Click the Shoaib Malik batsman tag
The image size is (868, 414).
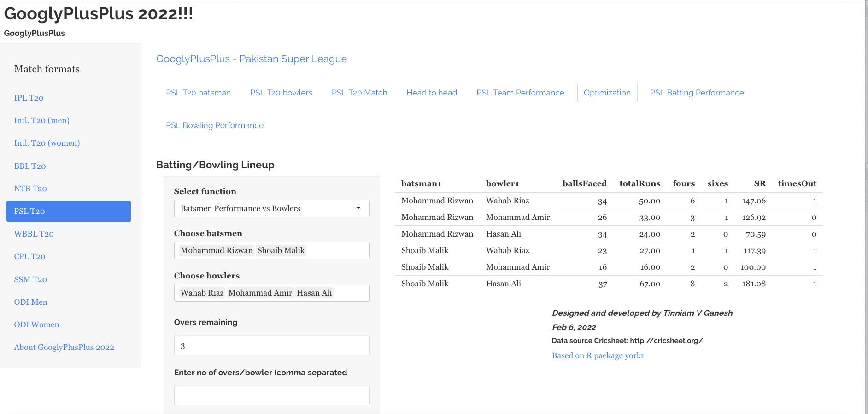pyautogui.click(x=281, y=250)
